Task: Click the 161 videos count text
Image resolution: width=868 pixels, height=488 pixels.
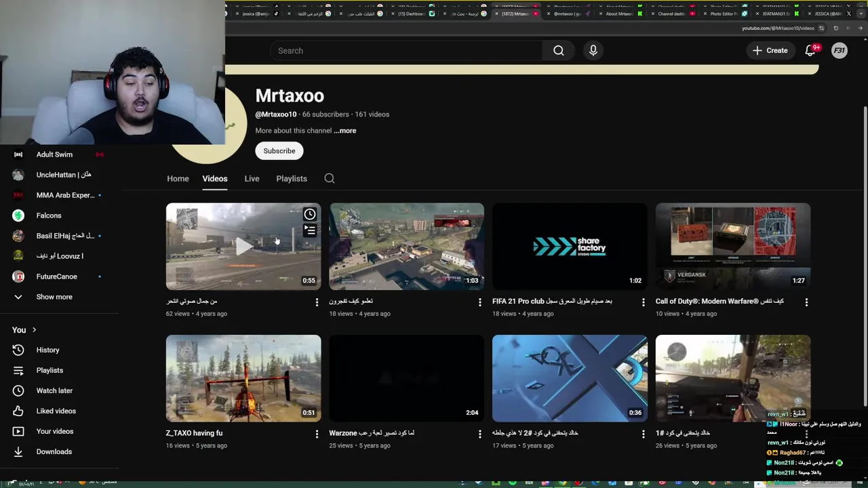Action: pos(372,115)
